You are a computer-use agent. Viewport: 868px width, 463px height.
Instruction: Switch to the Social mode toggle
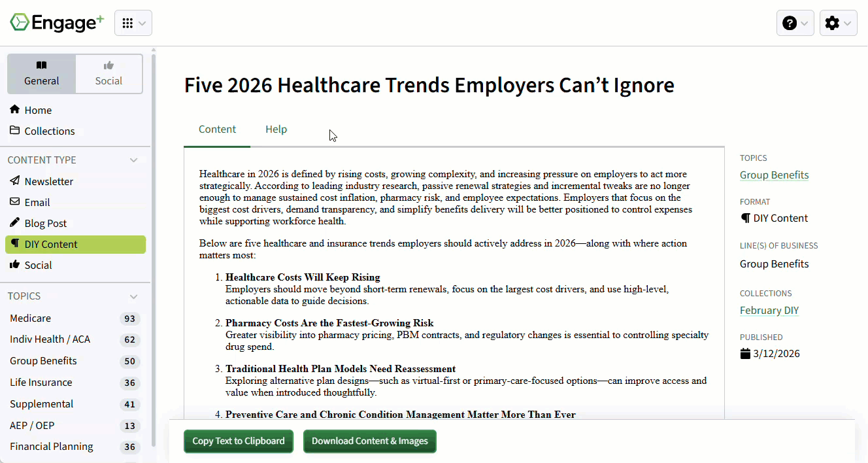(x=108, y=74)
